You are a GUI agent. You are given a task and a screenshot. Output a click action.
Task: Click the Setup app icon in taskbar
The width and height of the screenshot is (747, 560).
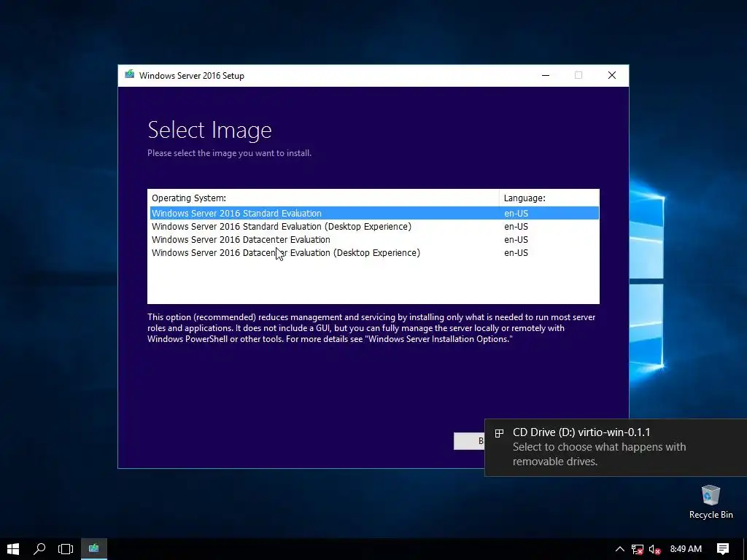click(94, 549)
